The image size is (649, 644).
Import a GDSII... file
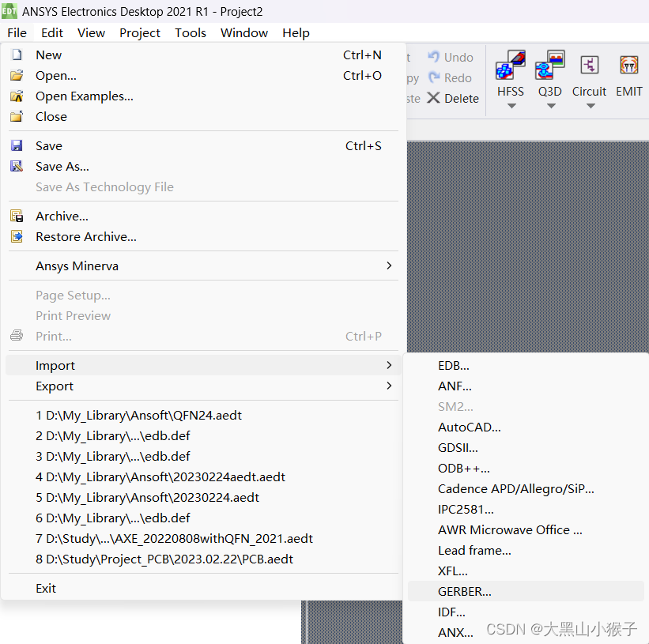pyautogui.click(x=526, y=447)
